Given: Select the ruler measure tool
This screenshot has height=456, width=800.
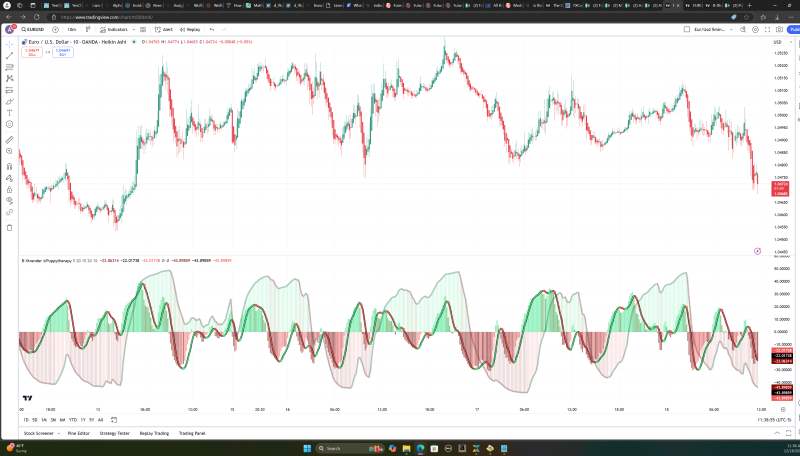Looking at the screenshot, I should click(9, 140).
